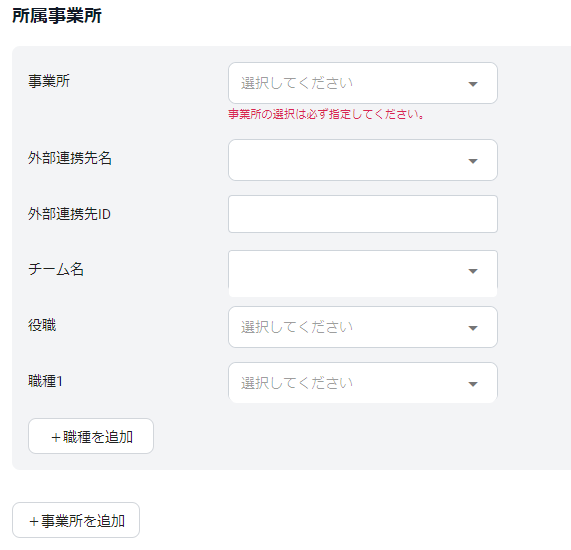Screen dimensions: 571x550
Task: Click the 職種1 field label
Action: (x=45, y=381)
